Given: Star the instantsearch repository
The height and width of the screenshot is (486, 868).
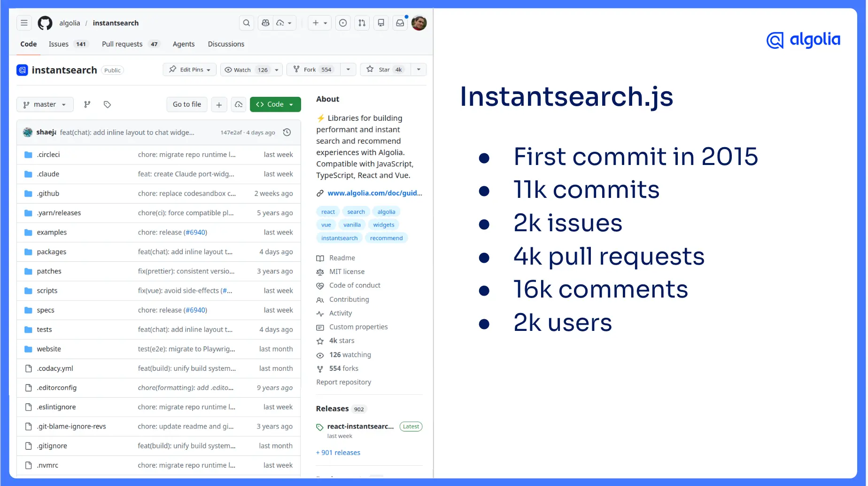Looking at the screenshot, I should 385,70.
